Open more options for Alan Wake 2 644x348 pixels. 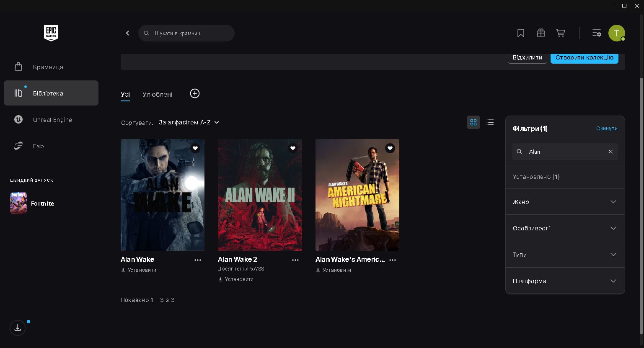point(295,260)
